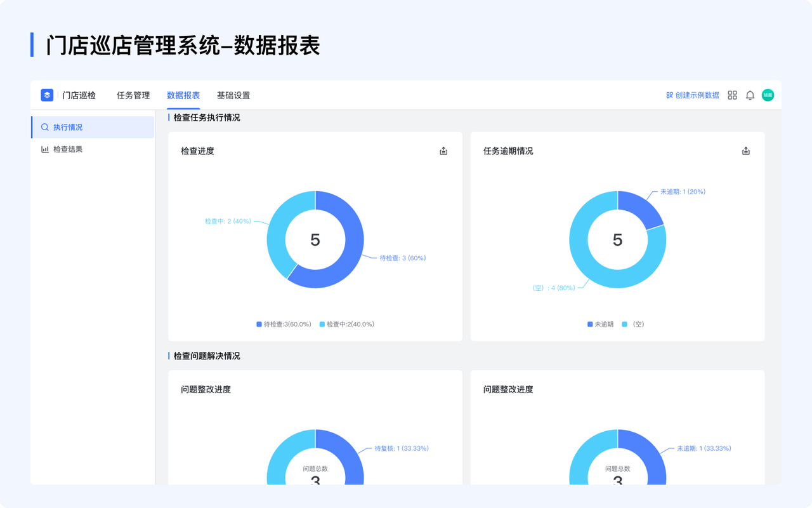Image resolution: width=812 pixels, height=508 pixels.
Task: Click the 未逾期: 1 (33.33%) chart label
Action: pyautogui.click(x=704, y=448)
